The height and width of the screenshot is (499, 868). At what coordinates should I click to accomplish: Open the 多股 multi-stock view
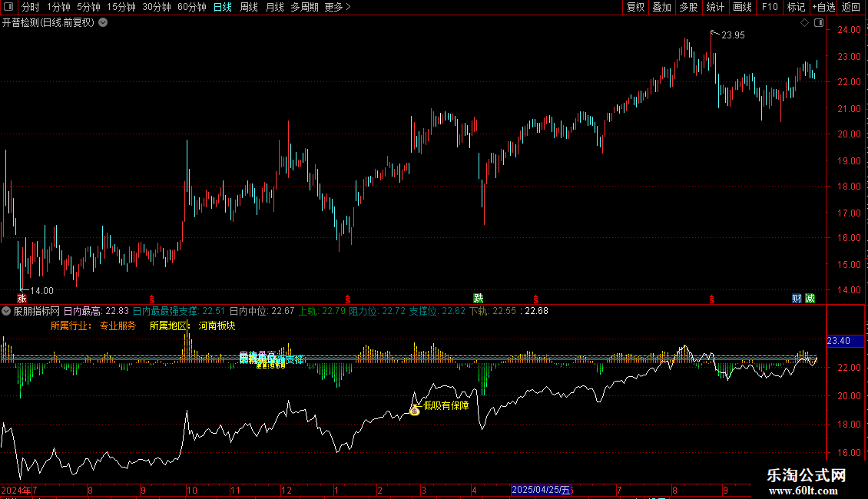click(x=688, y=7)
